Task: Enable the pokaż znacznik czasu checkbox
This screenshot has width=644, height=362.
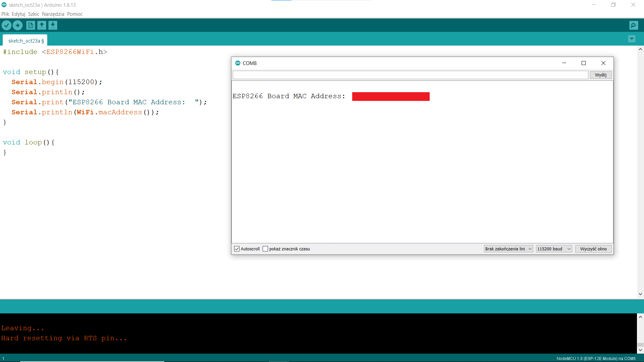Action: tap(265, 249)
